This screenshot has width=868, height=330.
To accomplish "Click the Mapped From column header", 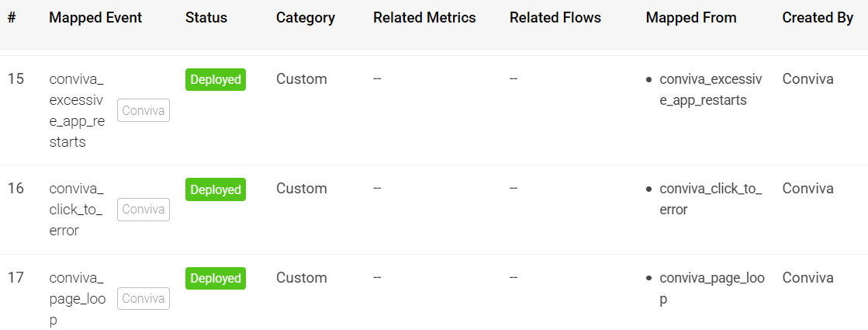I will (691, 18).
